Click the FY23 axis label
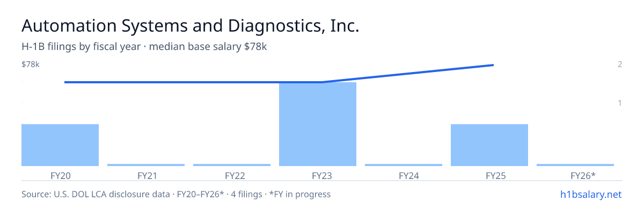The width and height of the screenshot is (644, 215). pos(318,175)
